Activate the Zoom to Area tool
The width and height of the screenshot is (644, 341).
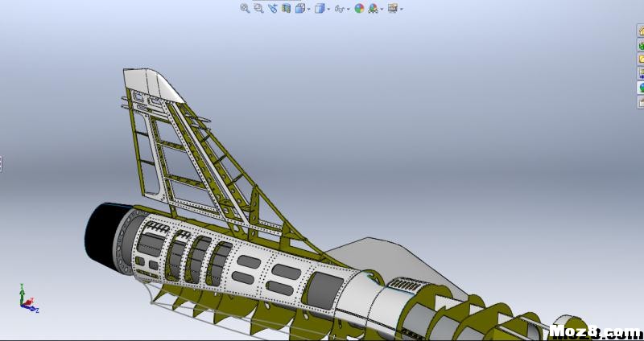click(258, 8)
